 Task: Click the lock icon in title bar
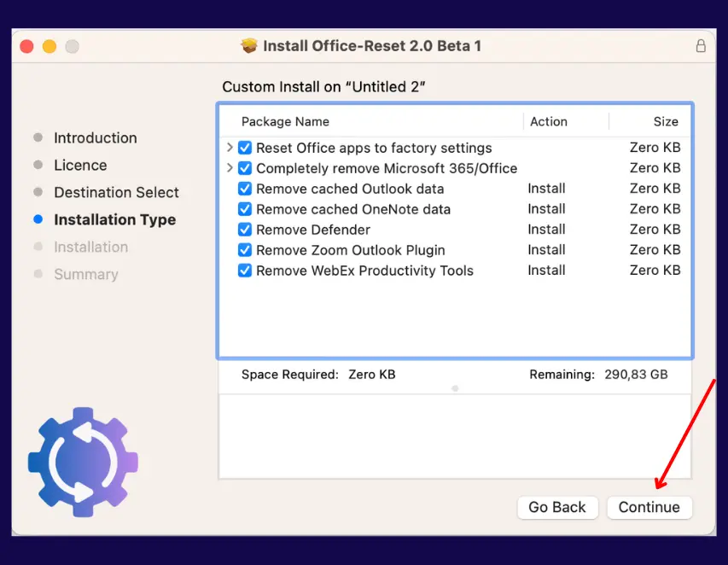[701, 46]
